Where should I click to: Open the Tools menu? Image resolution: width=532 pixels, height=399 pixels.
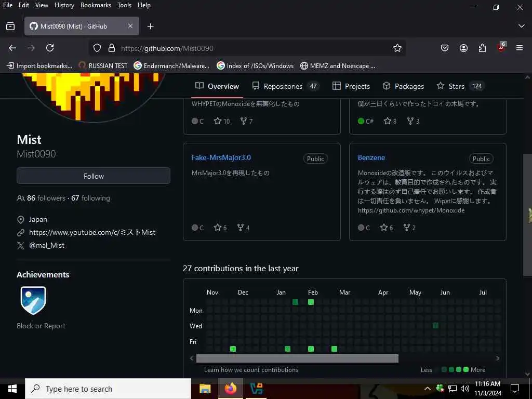coord(124,5)
